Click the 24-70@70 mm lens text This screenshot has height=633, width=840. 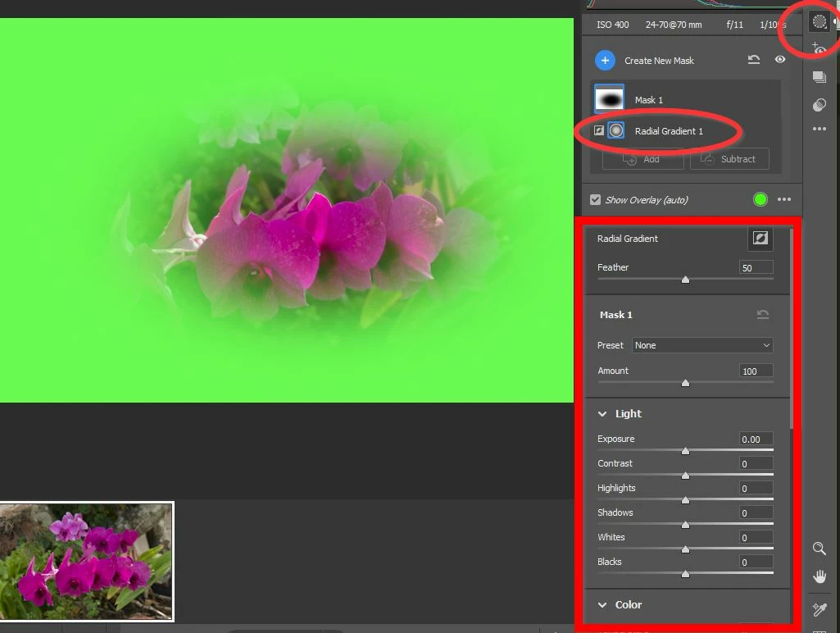point(674,25)
